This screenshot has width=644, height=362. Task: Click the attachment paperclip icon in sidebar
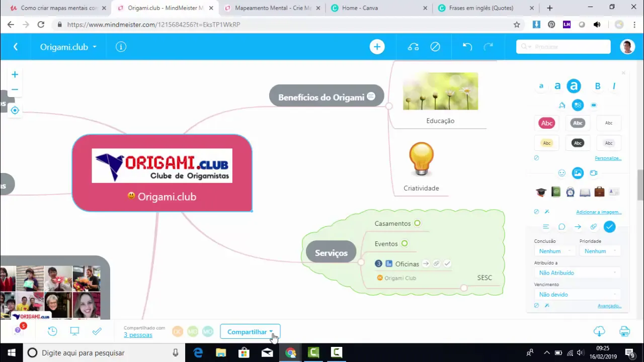pyautogui.click(x=594, y=227)
